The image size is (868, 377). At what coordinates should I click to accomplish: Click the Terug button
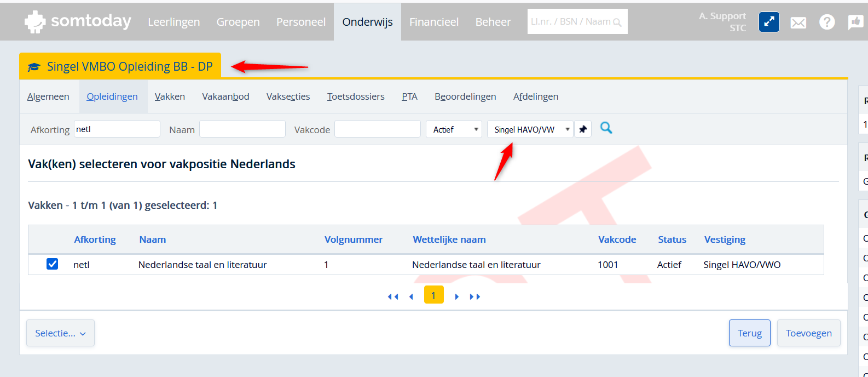pos(749,333)
